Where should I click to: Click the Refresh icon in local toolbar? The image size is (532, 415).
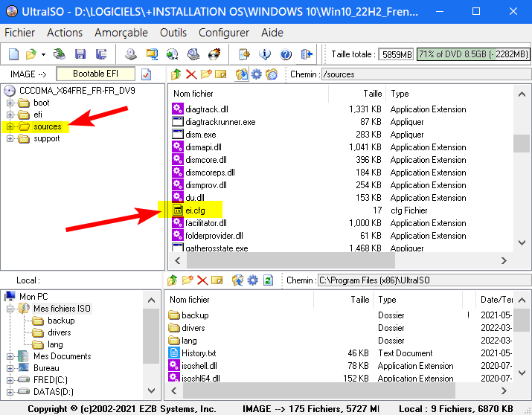(268, 280)
